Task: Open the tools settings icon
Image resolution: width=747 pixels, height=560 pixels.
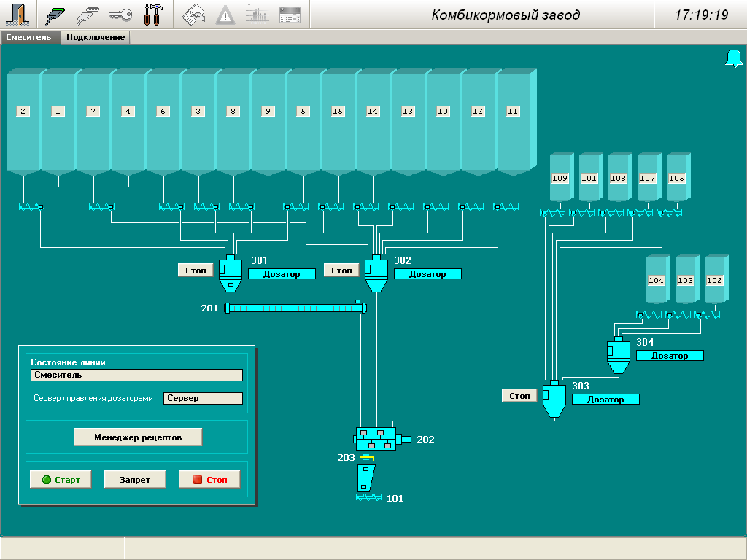Action: [x=153, y=15]
